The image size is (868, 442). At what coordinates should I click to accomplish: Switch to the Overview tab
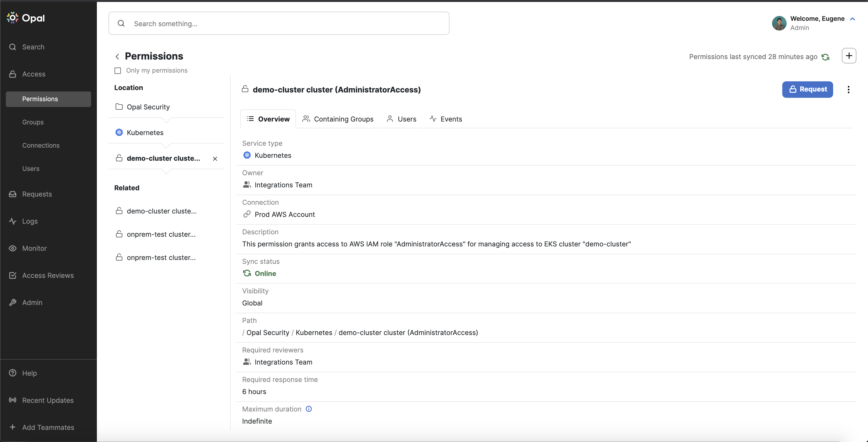(x=268, y=119)
